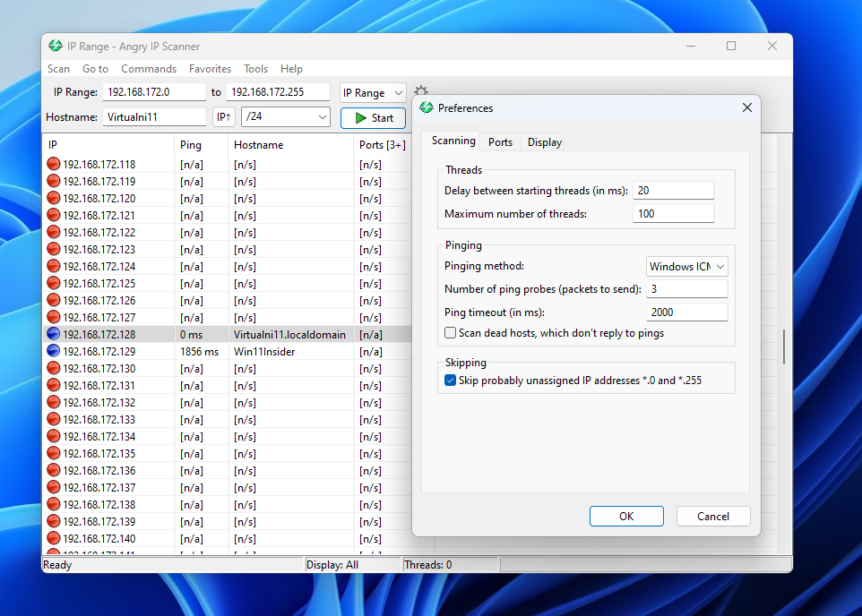
Task: Open the IP Range feeder dropdown
Action: click(373, 92)
